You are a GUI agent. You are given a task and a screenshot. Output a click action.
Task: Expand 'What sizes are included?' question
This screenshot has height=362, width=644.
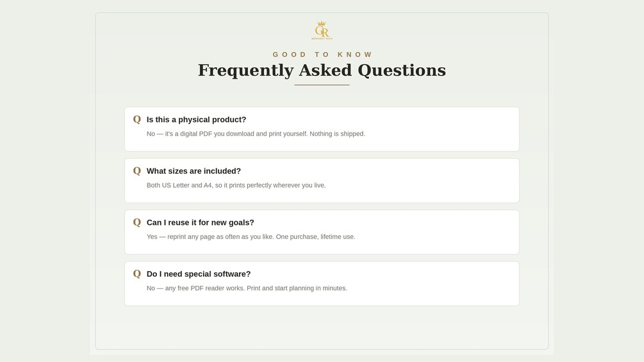194,170
